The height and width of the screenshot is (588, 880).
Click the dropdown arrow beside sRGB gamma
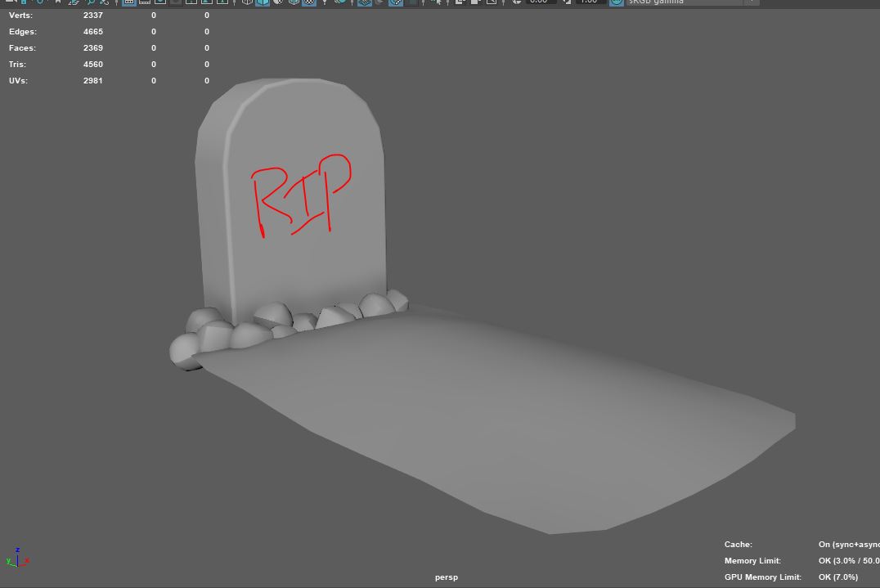click(751, 2)
